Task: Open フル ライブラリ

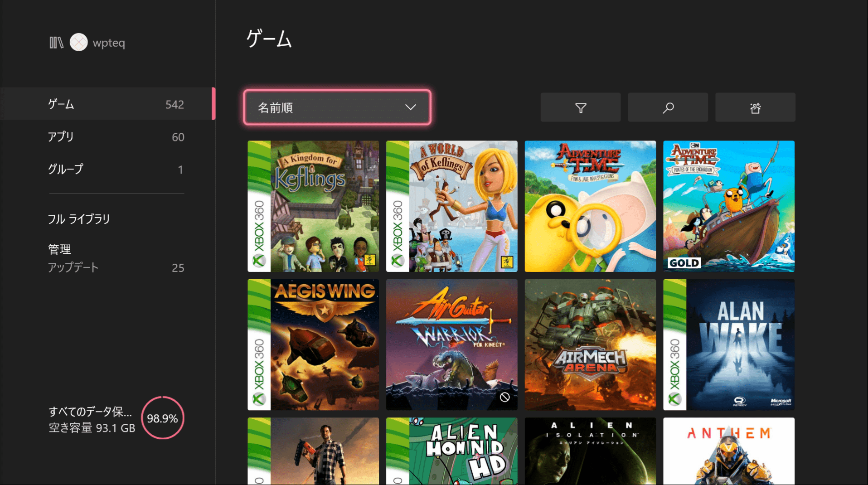Action: pyautogui.click(x=79, y=219)
